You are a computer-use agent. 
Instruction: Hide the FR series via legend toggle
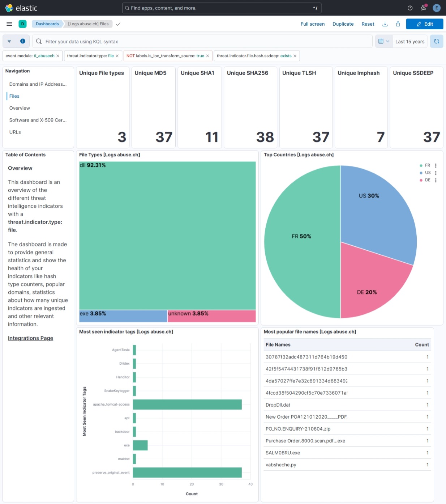pos(426,165)
